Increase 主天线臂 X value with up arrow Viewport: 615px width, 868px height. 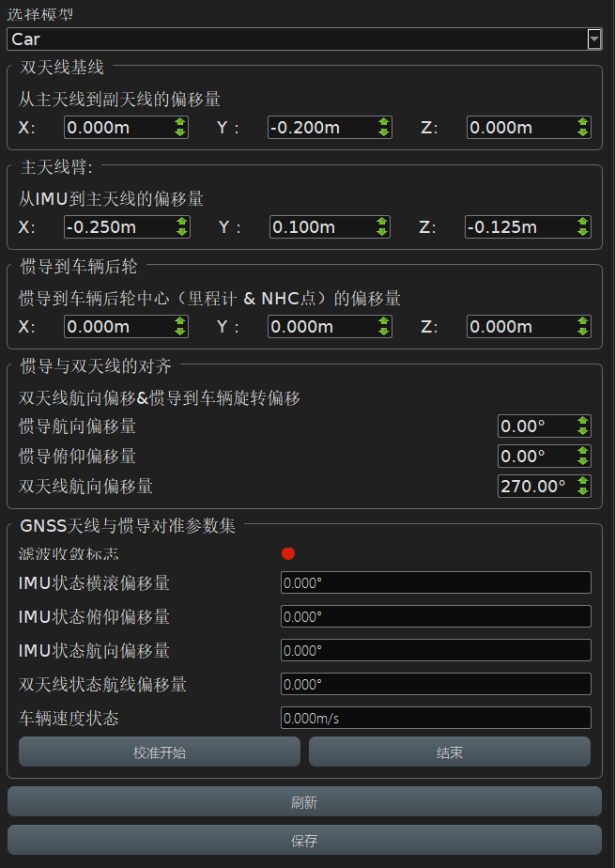[x=181, y=222]
